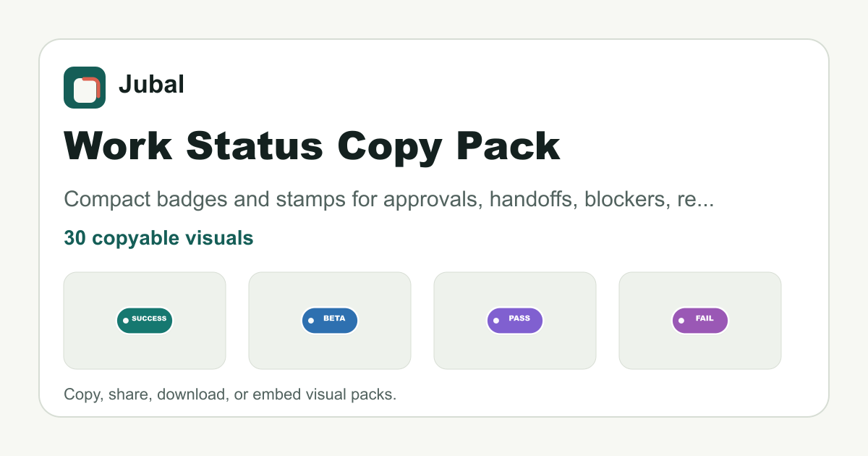Screen dimensions: 868x456
Task: Click the 30 copyable visuals link
Action: pyautogui.click(x=158, y=238)
